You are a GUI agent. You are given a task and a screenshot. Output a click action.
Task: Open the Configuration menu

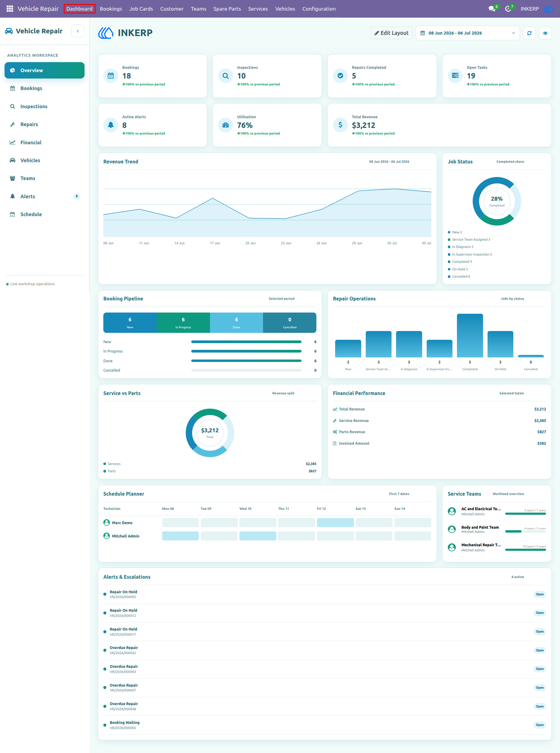pos(319,9)
